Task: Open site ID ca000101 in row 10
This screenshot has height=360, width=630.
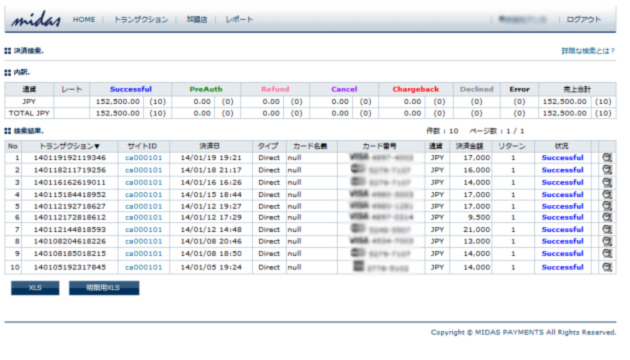Action: click(x=143, y=267)
